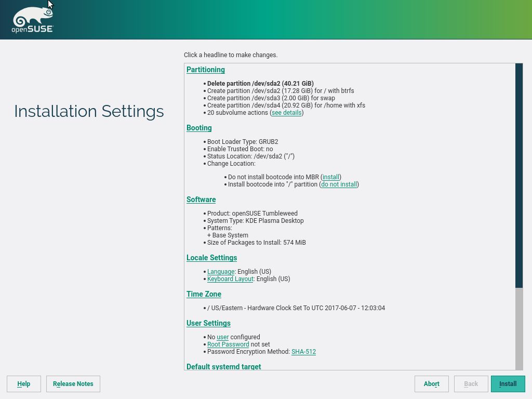
Task: Open the Partitioning headline
Action: [205, 70]
